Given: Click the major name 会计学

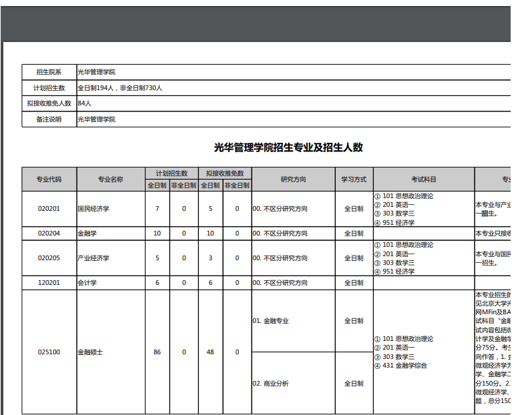Looking at the screenshot, I should click(87, 282).
